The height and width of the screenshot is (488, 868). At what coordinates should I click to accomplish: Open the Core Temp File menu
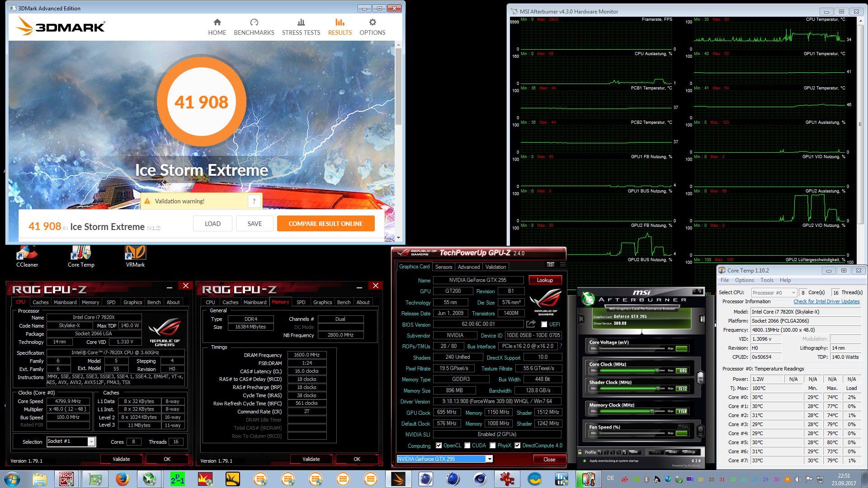pos(725,280)
